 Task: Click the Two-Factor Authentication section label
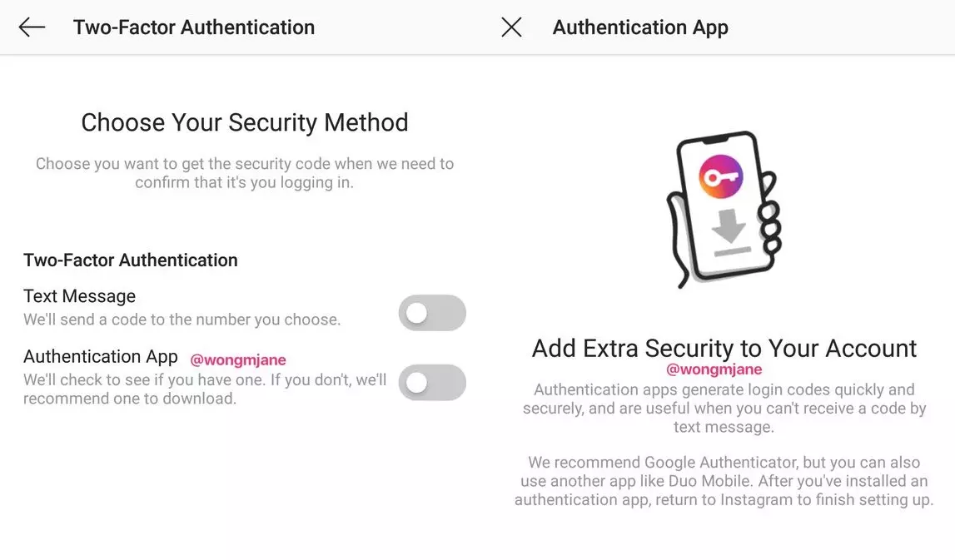coord(131,260)
